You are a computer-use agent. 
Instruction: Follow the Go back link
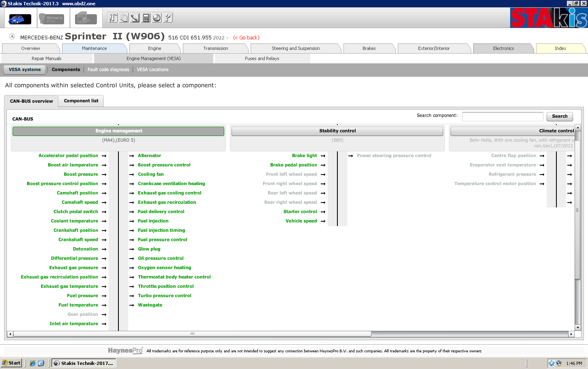pos(247,38)
